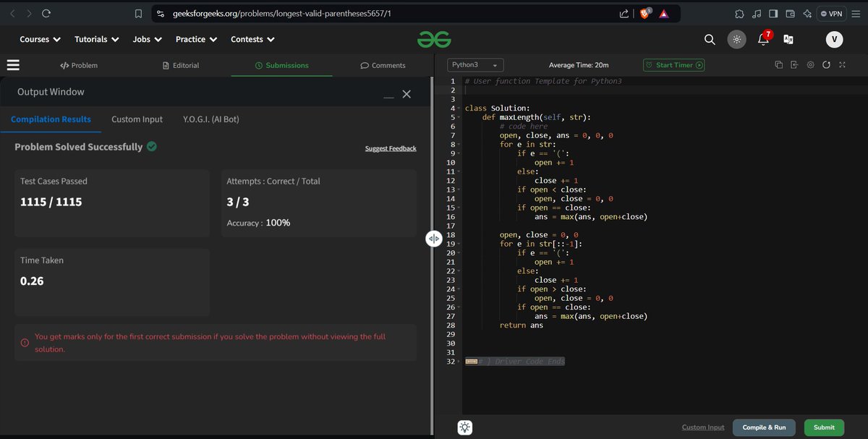Click the VPN button
868x439 pixels.
coord(832,14)
